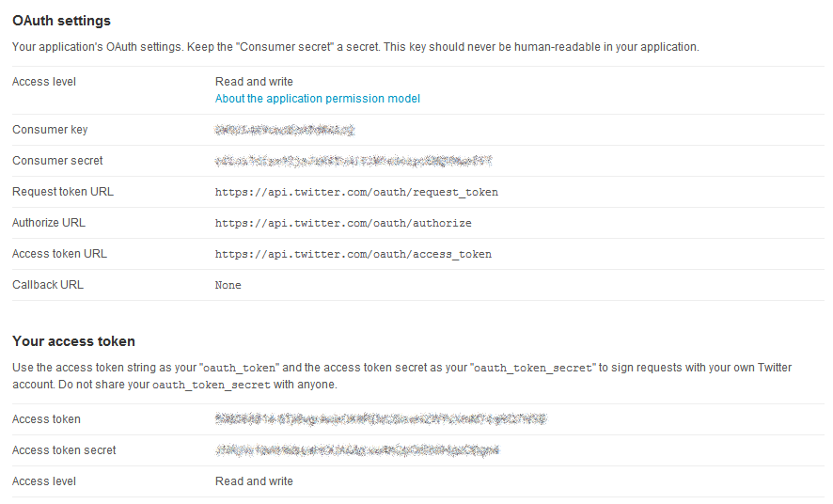Click the 'Access token URL' label

(59, 254)
